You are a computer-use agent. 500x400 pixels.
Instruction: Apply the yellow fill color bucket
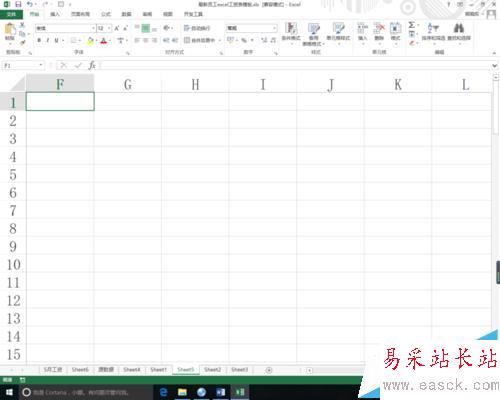(90, 41)
